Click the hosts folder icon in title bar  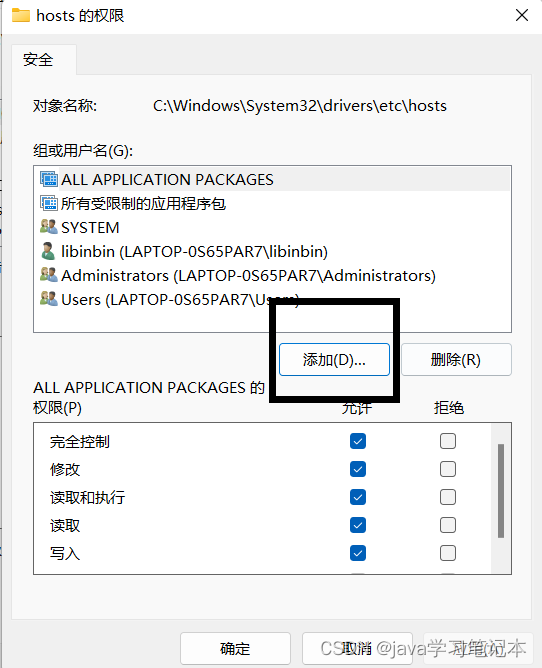(x=21, y=16)
